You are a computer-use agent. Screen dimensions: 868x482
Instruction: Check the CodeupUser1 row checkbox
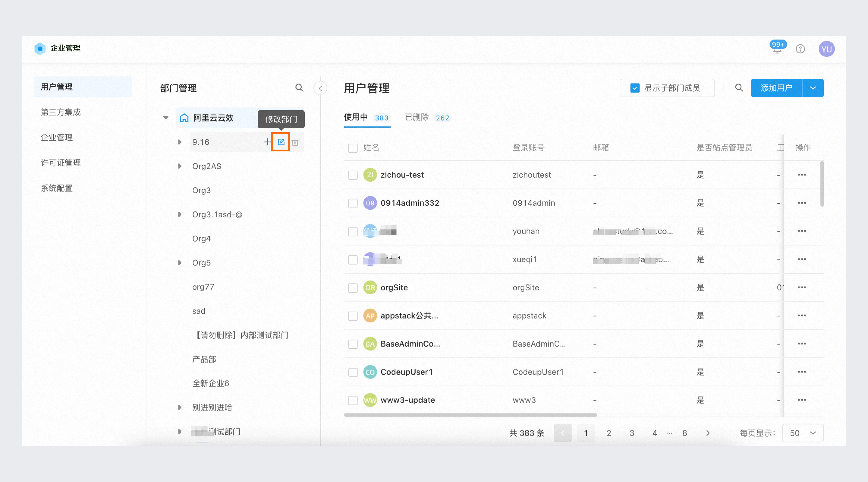click(352, 372)
